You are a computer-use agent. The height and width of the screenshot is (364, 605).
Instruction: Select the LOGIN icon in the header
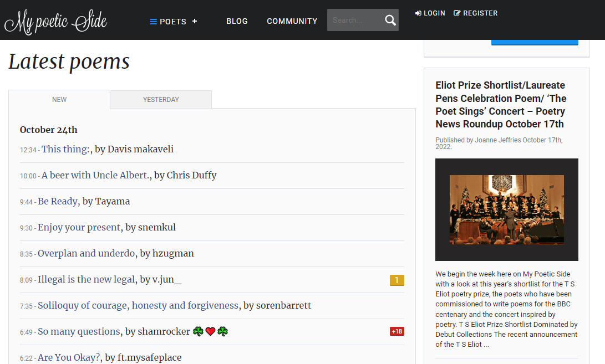418,13
